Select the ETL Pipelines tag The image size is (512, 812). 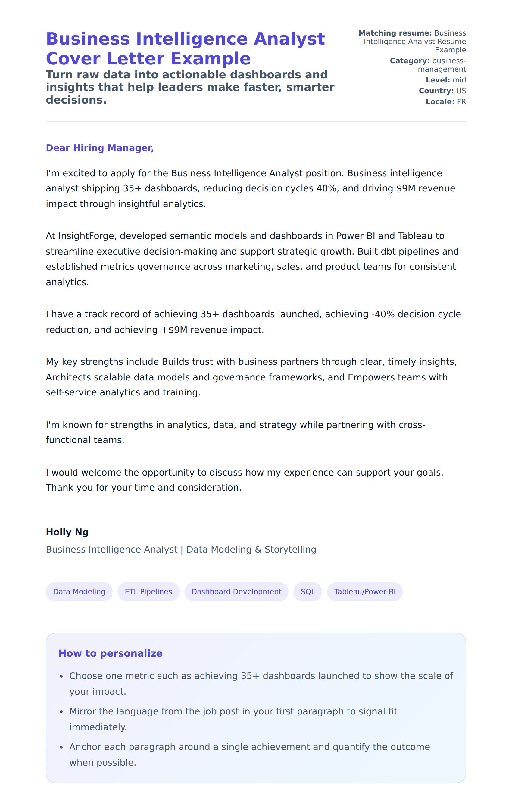(148, 591)
